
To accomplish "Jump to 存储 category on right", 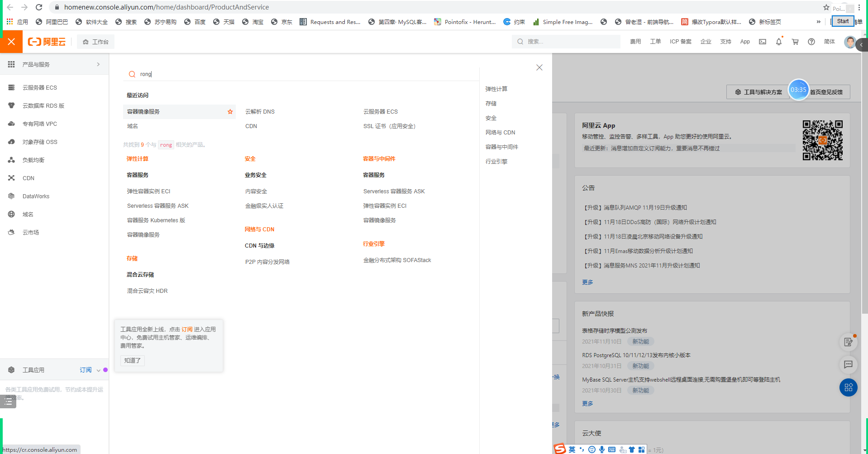I will tap(491, 104).
